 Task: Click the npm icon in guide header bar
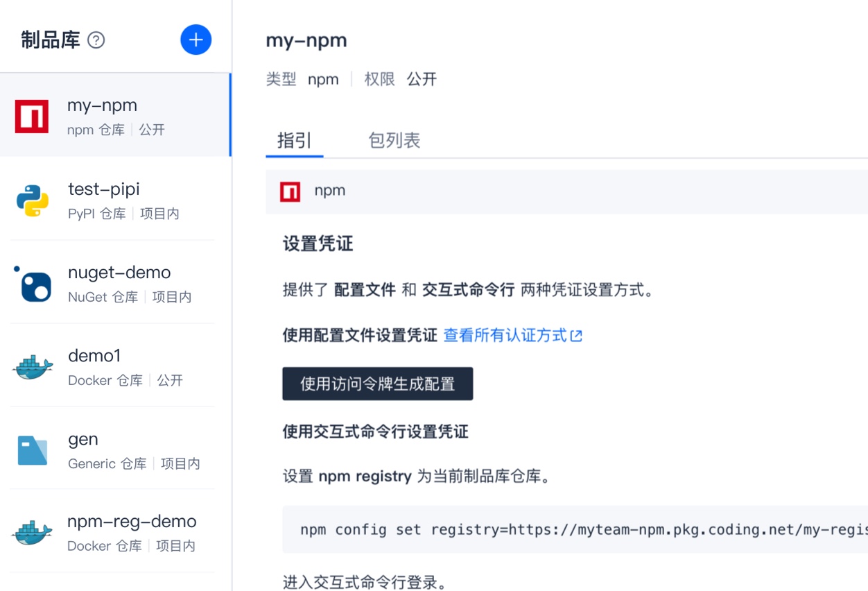click(290, 191)
